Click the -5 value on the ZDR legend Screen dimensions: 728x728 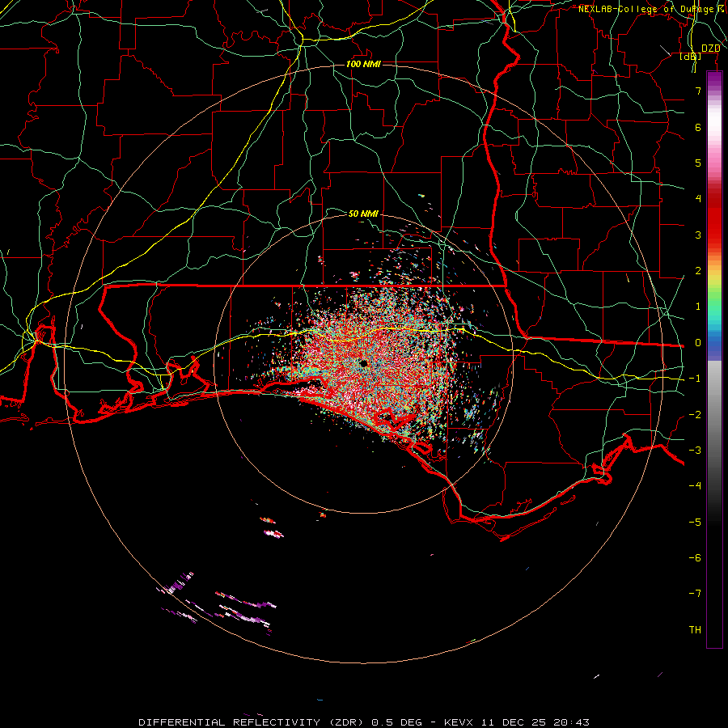coord(695,523)
